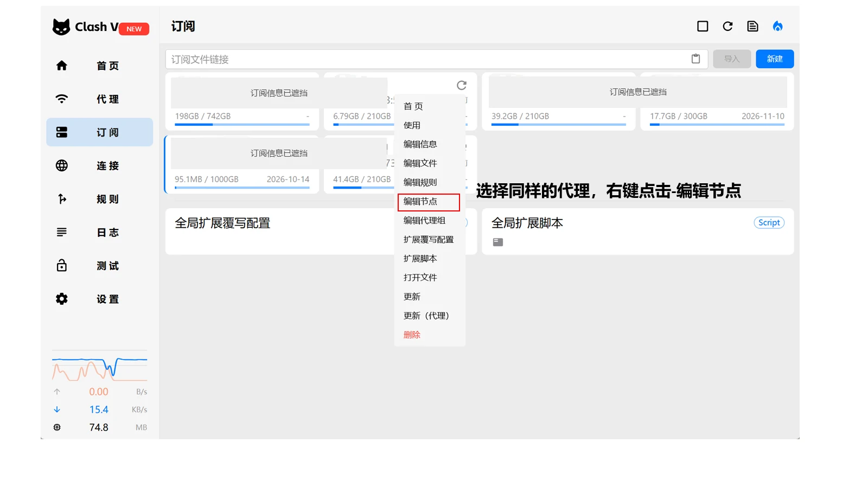868x488 pixels.
Task: Open 连接 connections globe icon
Action: coord(100,166)
